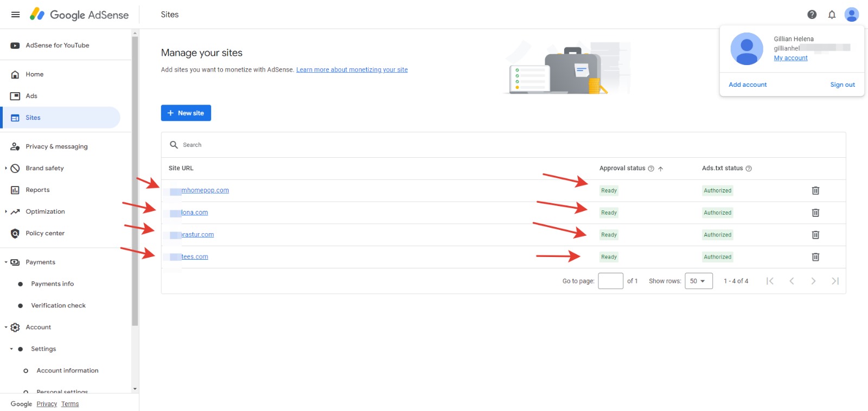This screenshot has height=411, width=868.
Task: Click the Search sites field
Action: tap(503, 145)
